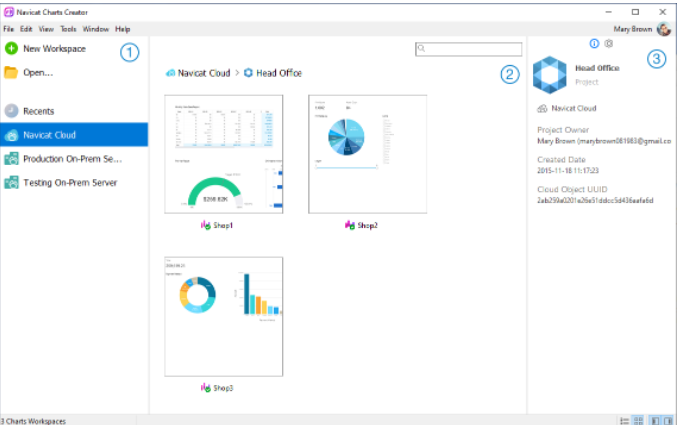Click the Navicat Cloud breadcrumb cloud icon
Viewport: 677px width, 425px height.
pyautogui.click(x=171, y=73)
